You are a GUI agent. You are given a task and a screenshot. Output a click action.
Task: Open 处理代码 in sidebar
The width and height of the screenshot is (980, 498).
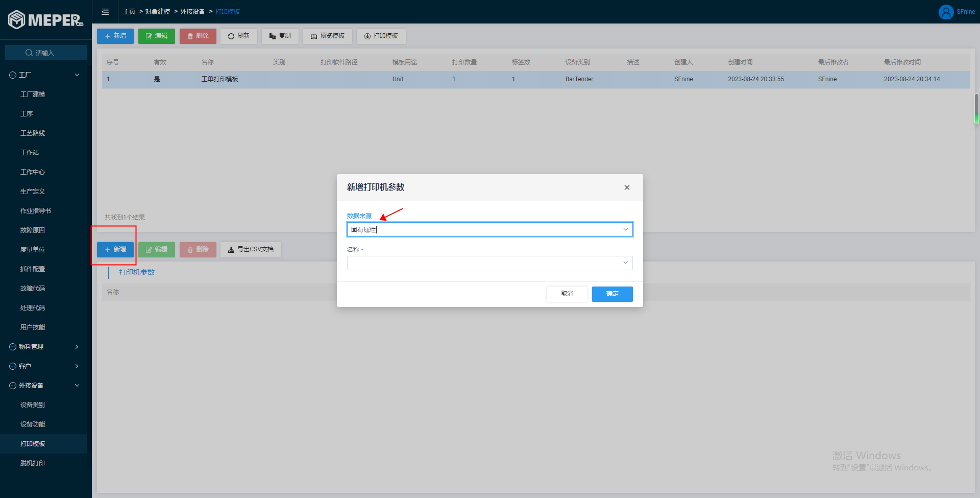click(x=33, y=307)
